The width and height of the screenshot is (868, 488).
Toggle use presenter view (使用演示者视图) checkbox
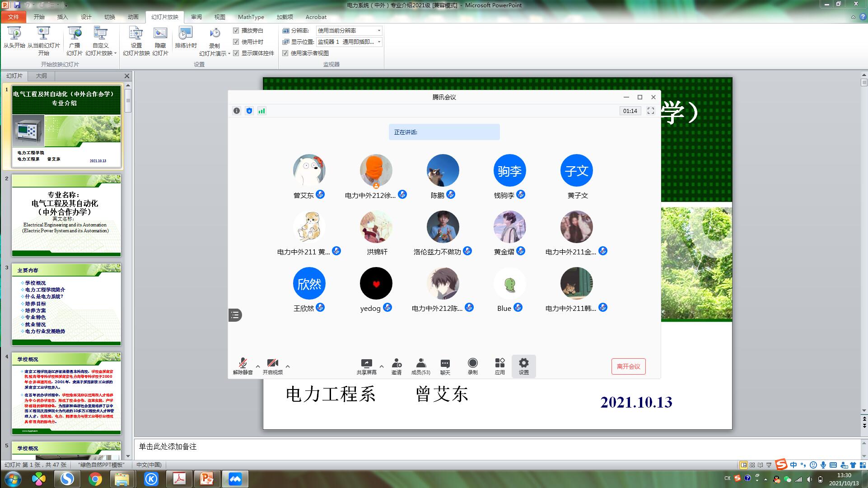[285, 53]
